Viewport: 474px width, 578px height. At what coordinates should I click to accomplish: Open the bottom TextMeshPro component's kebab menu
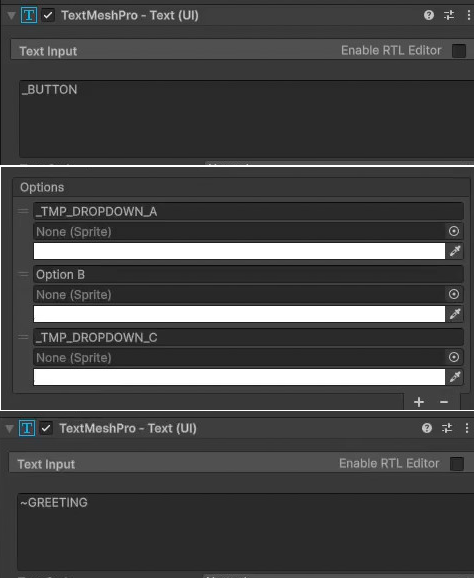[467, 428]
